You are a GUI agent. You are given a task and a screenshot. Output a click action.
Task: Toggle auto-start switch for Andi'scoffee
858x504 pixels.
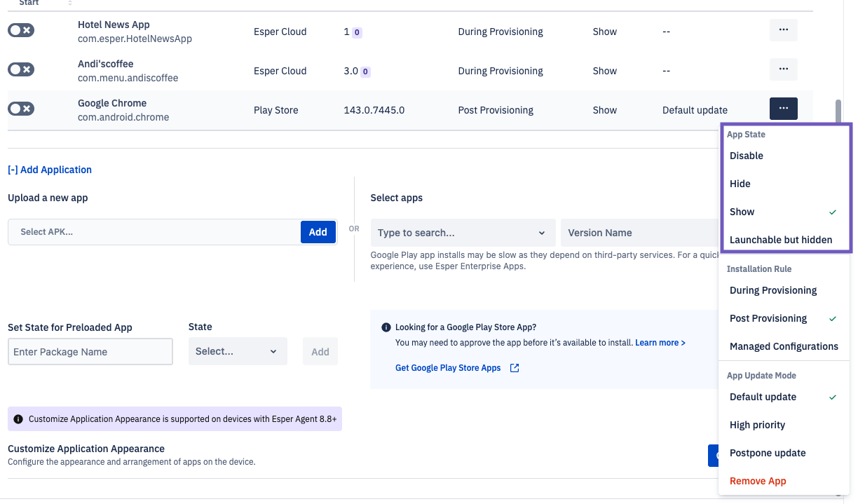click(21, 69)
